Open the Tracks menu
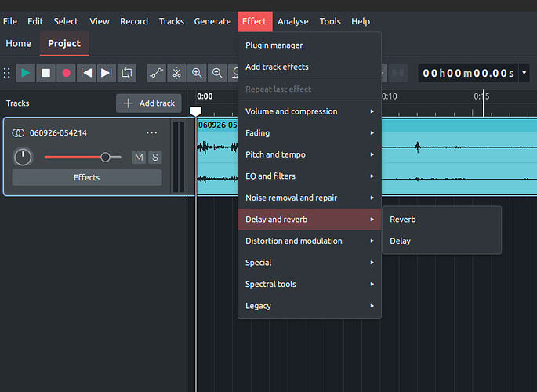Screen dimensions: 537x392 click(171, 21)
